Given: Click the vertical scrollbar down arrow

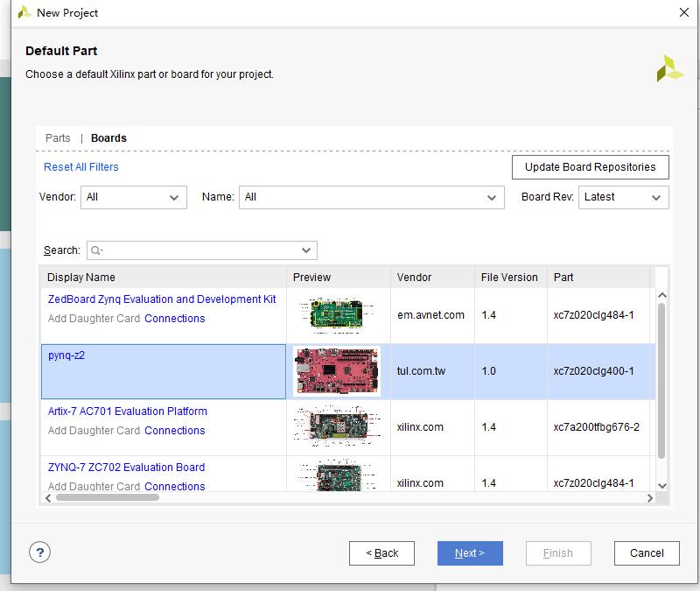Looking at the screenshot, I should coord(662,486).
